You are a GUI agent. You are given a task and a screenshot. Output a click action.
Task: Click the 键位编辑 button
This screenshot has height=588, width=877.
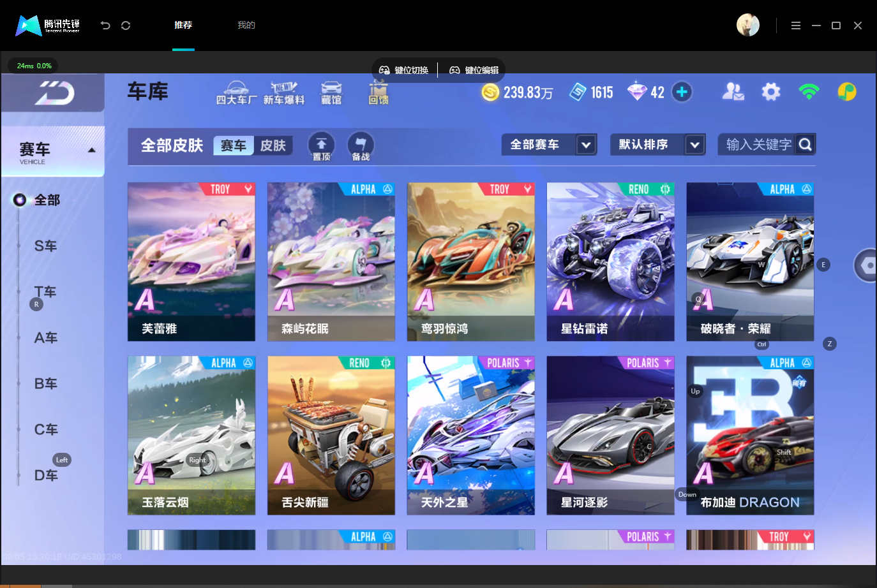click(x=474, y=70)
